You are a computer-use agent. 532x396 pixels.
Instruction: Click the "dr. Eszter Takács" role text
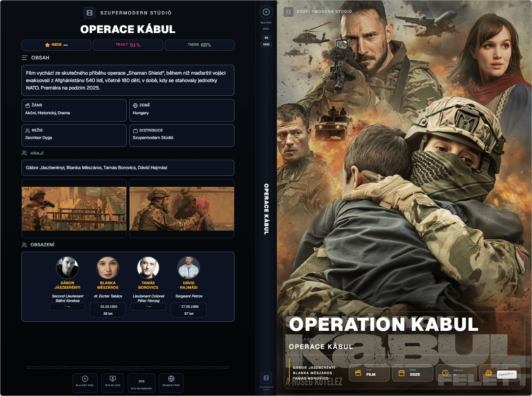tap(108, 296)
